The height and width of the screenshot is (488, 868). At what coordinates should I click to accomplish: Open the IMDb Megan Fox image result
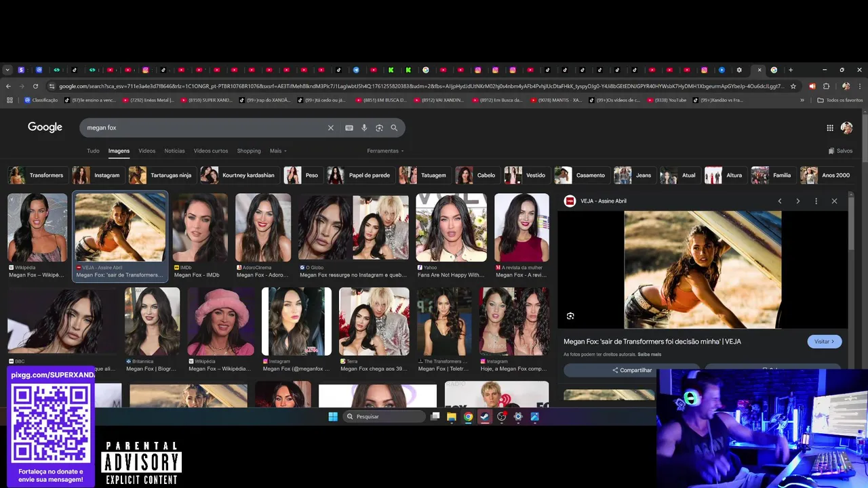tap(199, 228)
